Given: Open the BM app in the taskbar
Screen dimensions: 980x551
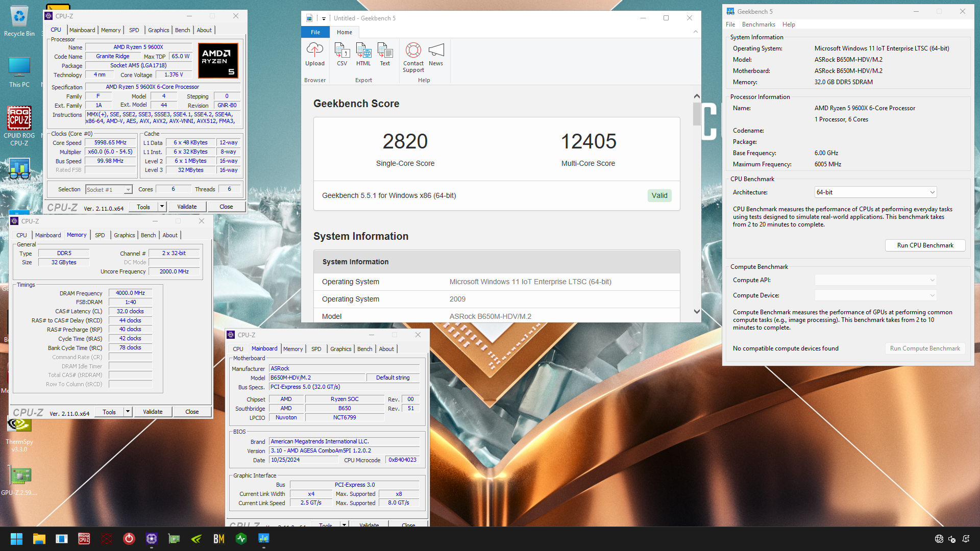Looking at the screenshot, I should [x=219, y=539].
